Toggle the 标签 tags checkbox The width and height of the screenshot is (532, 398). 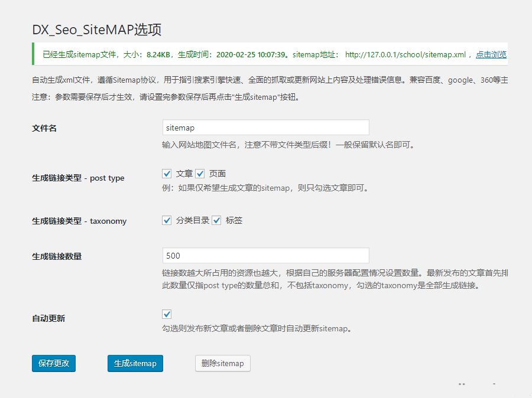(216, 220)
